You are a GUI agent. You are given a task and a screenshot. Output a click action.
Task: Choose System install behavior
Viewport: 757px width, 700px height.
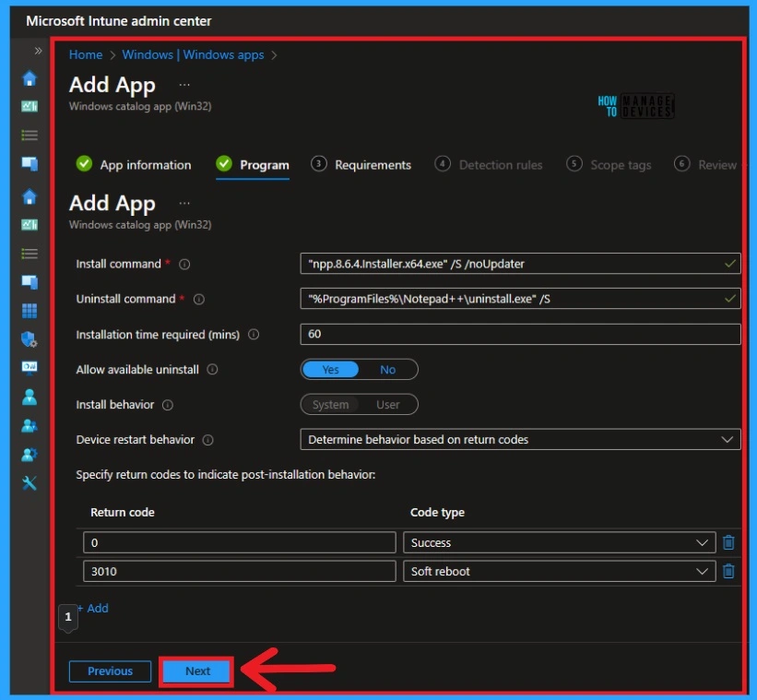click(330, 405)
